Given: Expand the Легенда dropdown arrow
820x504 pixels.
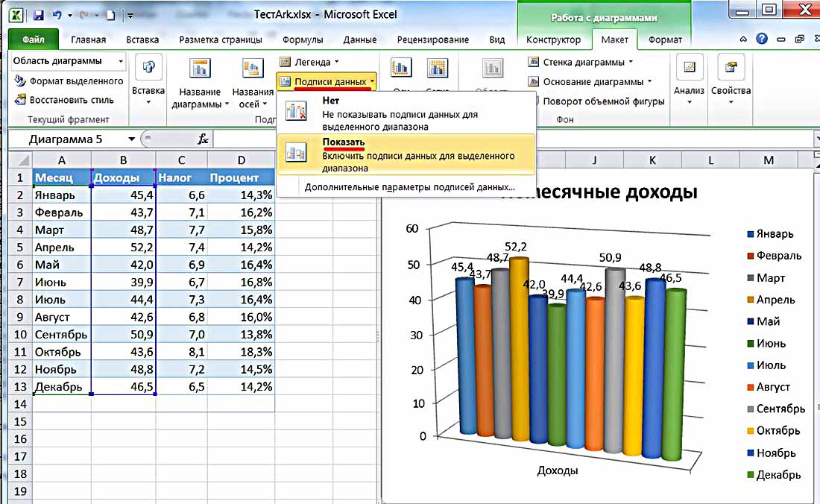Looking at the screenshot, I should (x=336, y=62).
